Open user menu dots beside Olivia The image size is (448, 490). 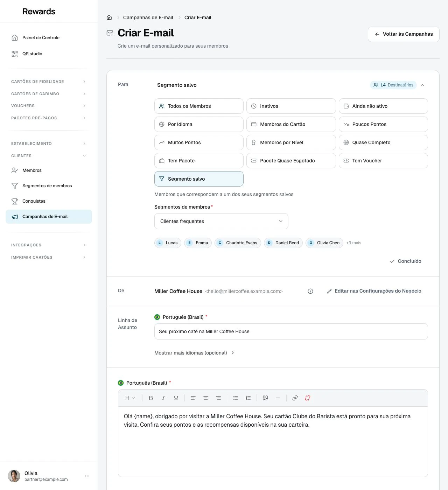point(87,476)
